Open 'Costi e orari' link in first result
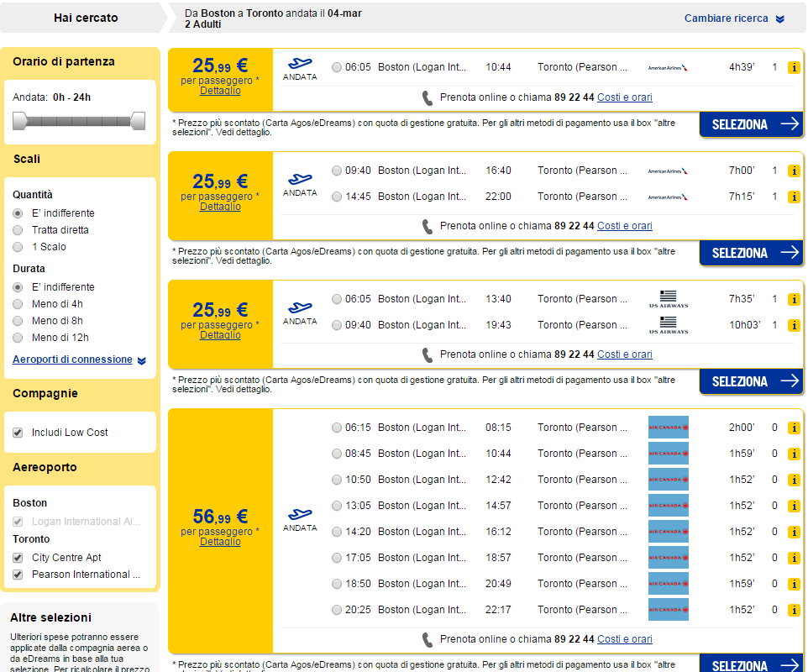 (625, 97)
